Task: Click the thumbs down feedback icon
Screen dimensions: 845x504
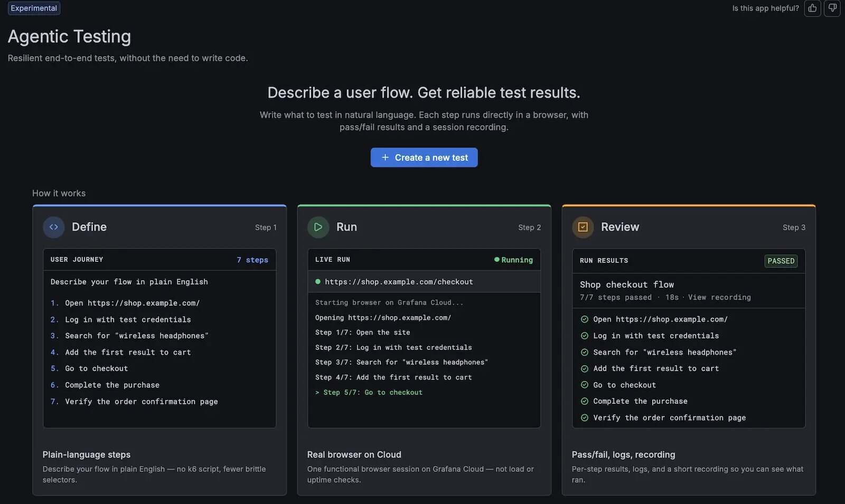Action: [x=832, y=8]
